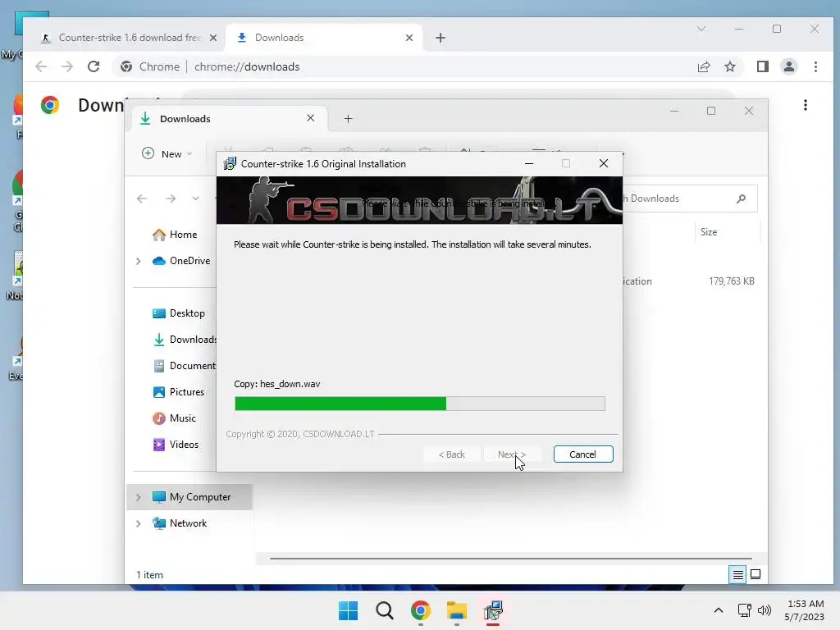
Task: Click the Chrome logo on Downloads page
Action: point(50,105)
